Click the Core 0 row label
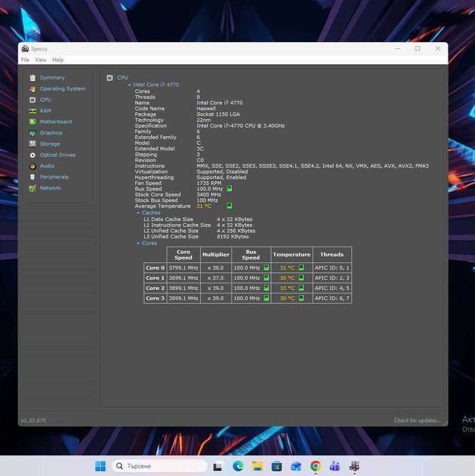Image resolution: width=475 pixels, height=476 pixels. click(x=155, y=268)
